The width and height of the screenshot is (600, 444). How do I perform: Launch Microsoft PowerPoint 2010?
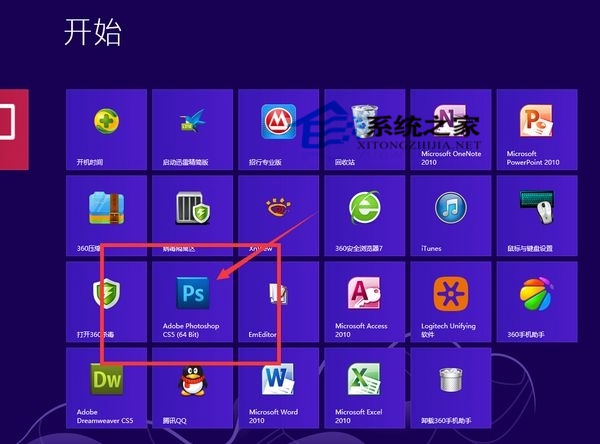(536, 128)
